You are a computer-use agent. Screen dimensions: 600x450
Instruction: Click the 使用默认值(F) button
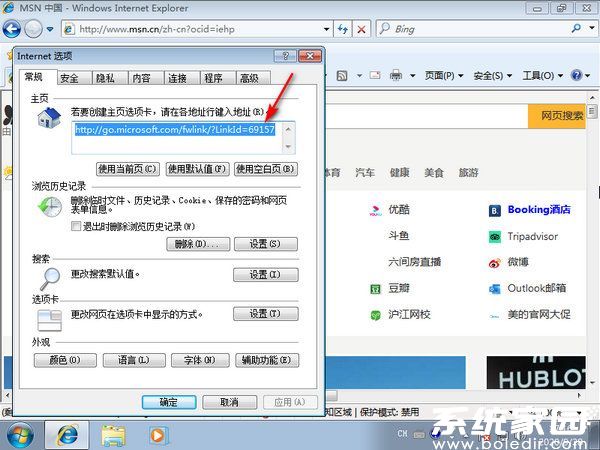[x=197, y=169]
